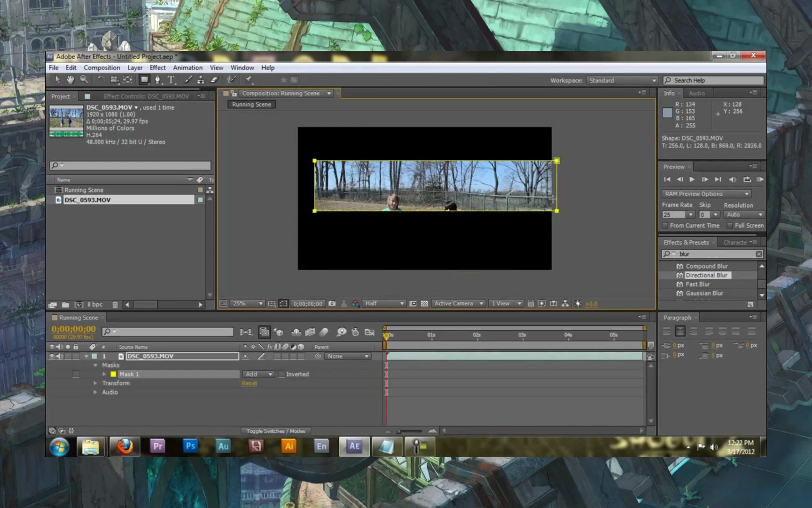This screenshot has width=812, height=508.
Task: Launch Firefox from the taskbar
Action: (x=125, y=446)
